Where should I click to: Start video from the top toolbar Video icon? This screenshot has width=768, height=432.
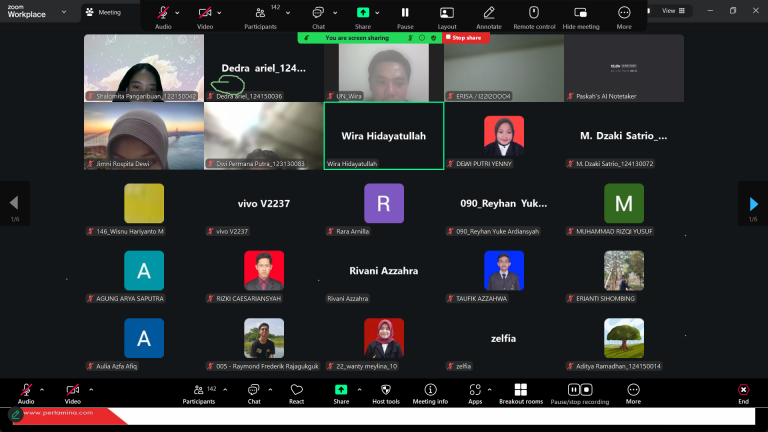pyautogui.click(x=205, y=13)
